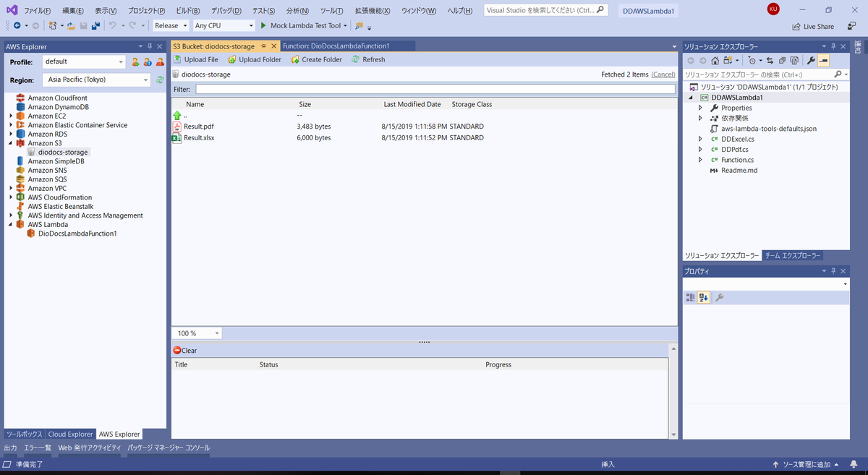868x475 pixels.
Task: Click the Start play icon for Mock Lambda Test Tool
Action: coord(263,25)
